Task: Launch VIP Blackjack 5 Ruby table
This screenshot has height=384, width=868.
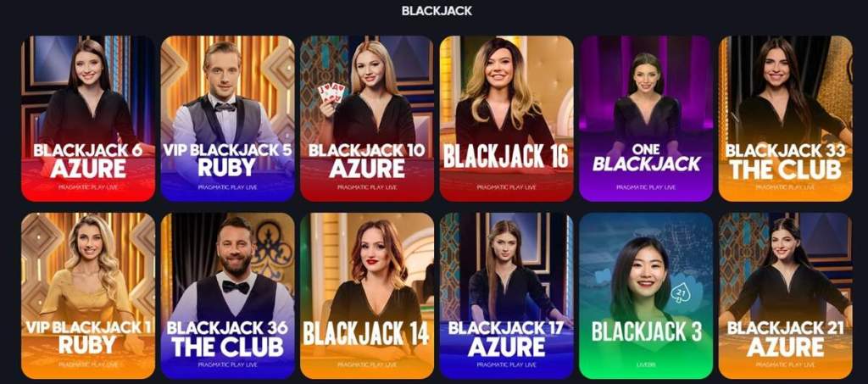Action: [x=227, y=119]
